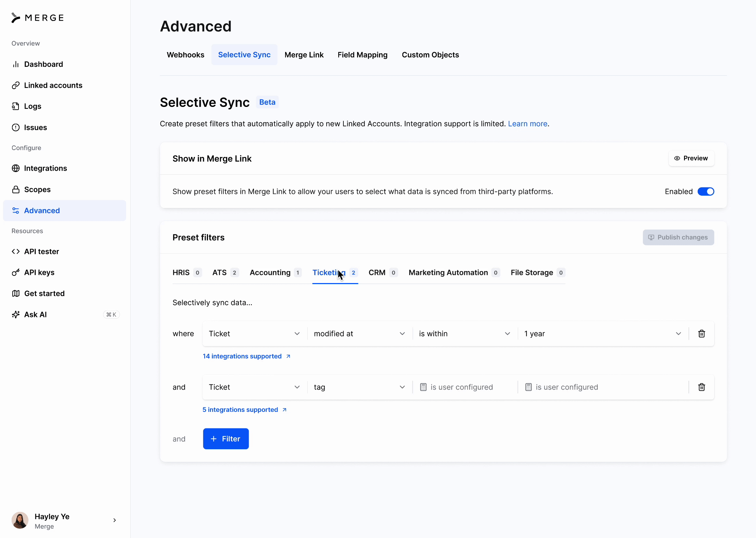Click the API tester code brackets icon
Viewport: 756px width, 538px height.
point(16,252)
